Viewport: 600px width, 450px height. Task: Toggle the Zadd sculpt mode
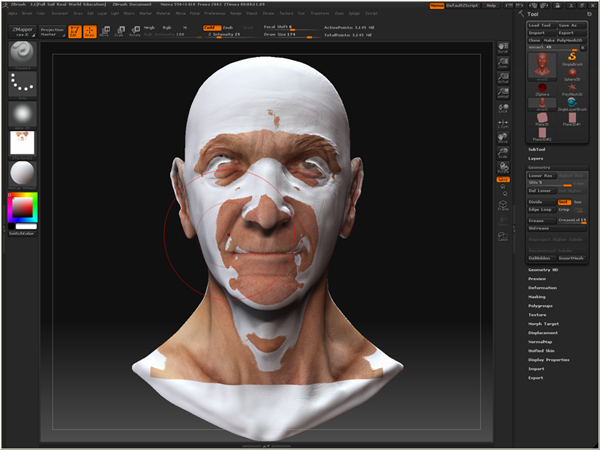pos(210,28)
